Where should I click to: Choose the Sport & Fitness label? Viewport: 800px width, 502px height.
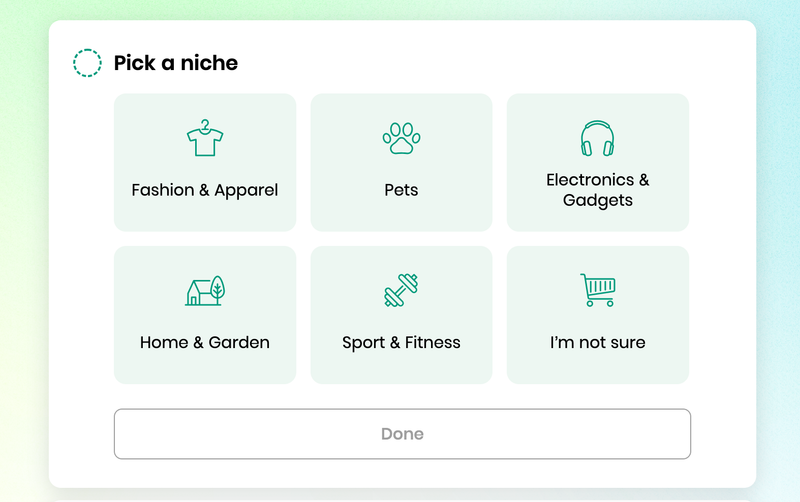tap(402, 342)
